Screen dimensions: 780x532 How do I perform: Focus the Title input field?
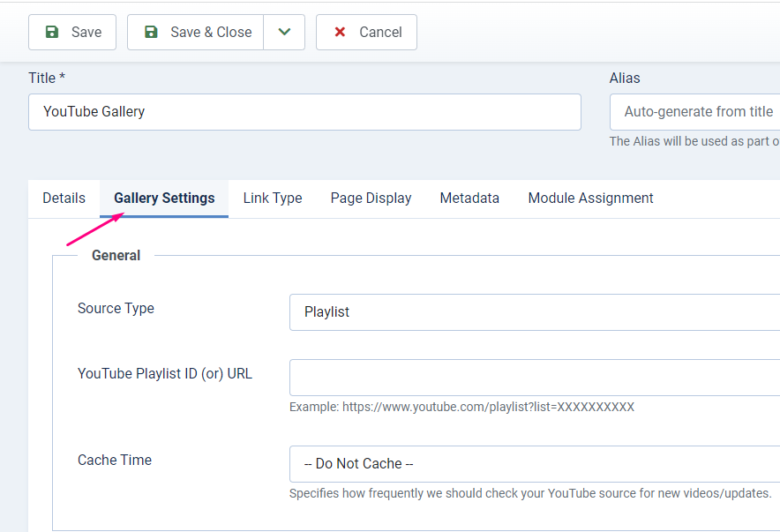click(304, 112)
